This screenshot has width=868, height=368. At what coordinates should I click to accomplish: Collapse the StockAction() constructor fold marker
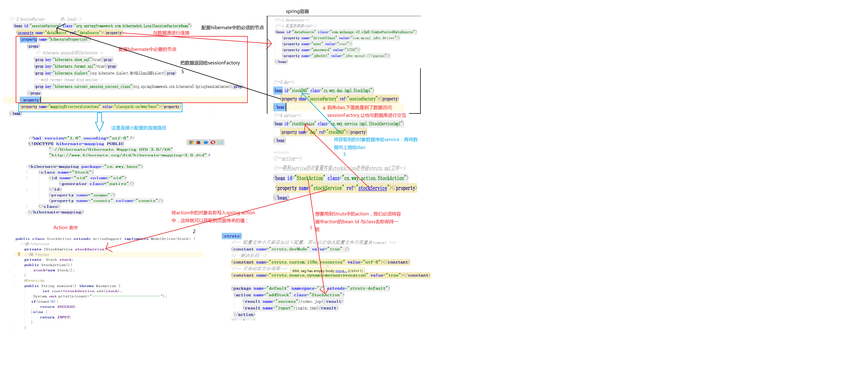click(15, 265)
